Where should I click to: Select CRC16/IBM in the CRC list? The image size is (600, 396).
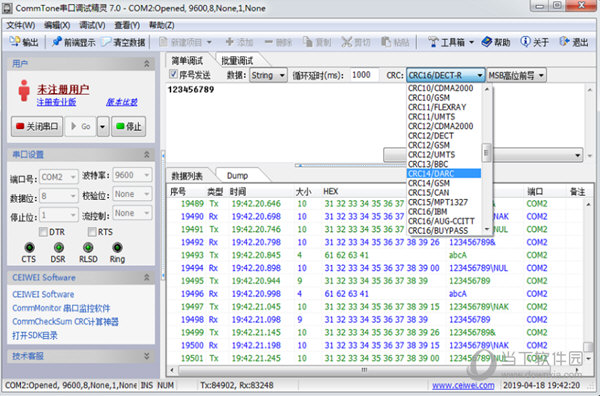(x=443, y=212)
